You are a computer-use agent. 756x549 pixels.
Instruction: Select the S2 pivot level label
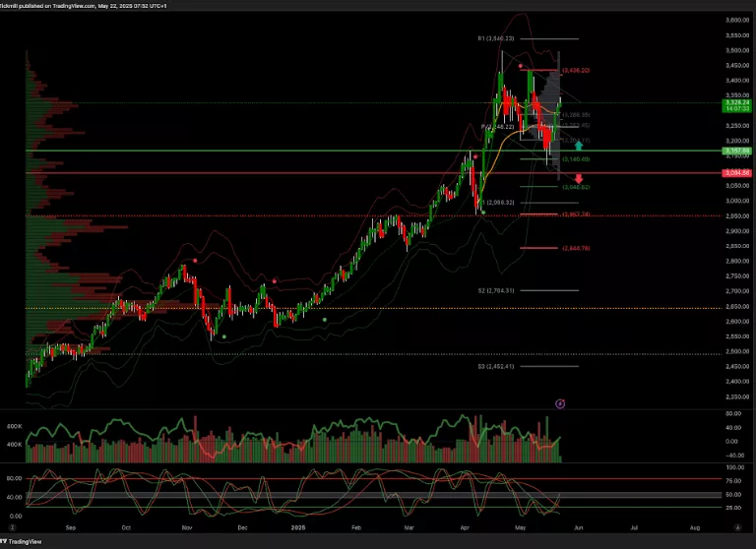pos(495,290)
